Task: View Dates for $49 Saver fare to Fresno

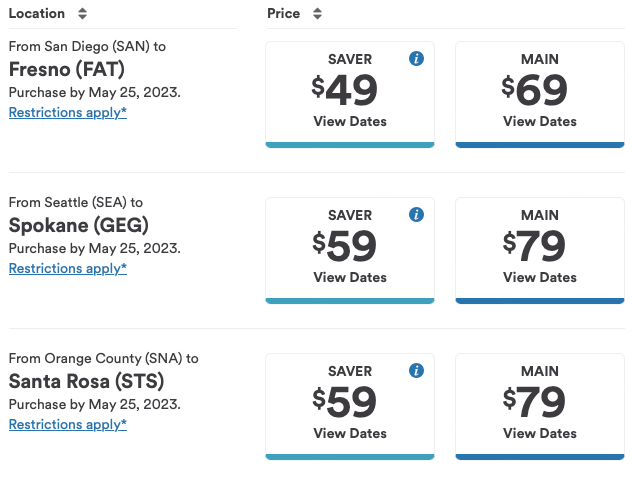Action: pyautogui.click(x=350, y=122)
